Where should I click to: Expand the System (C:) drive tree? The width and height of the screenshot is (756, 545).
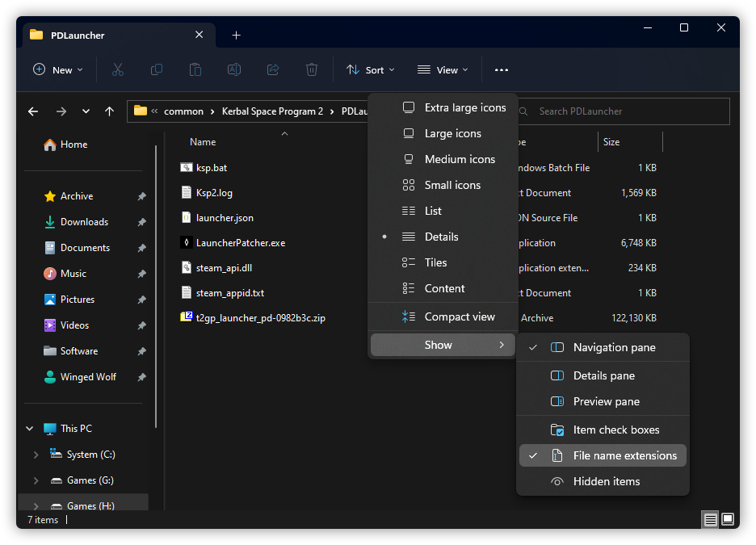(36, 455)
